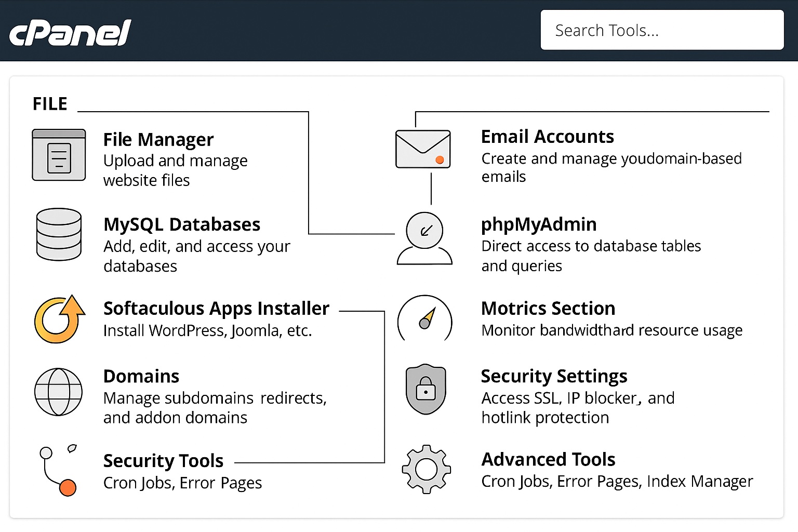This screenshot has width=798, height=532.
Task: Click 'Monitor bandwidthard resource usage' text
Action: point(612,330)
